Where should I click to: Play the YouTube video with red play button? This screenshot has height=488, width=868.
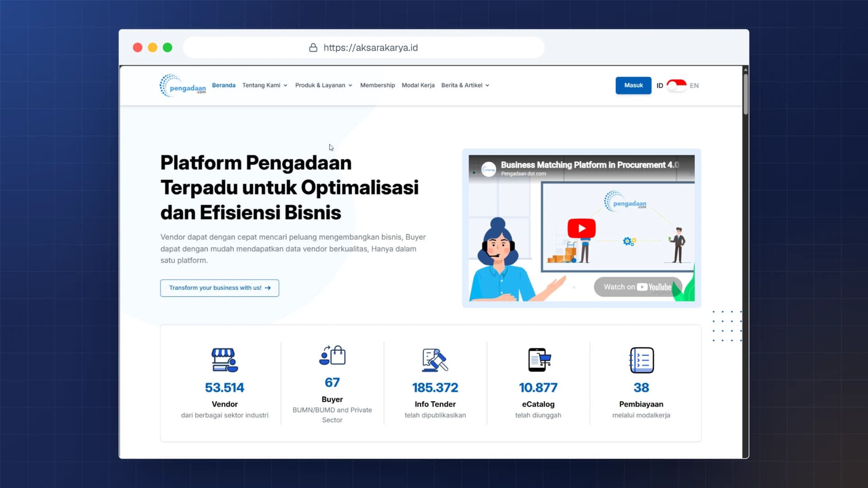[581, 228]
